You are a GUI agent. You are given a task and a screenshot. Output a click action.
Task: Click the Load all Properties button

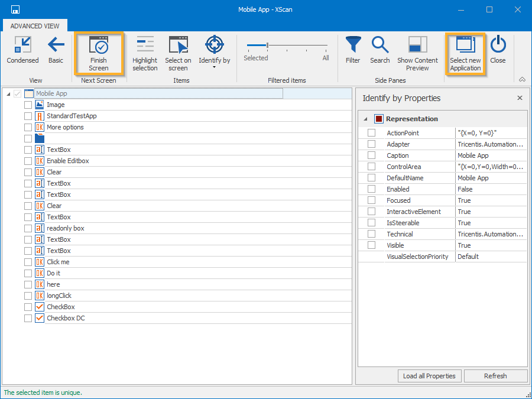point(429,376)
